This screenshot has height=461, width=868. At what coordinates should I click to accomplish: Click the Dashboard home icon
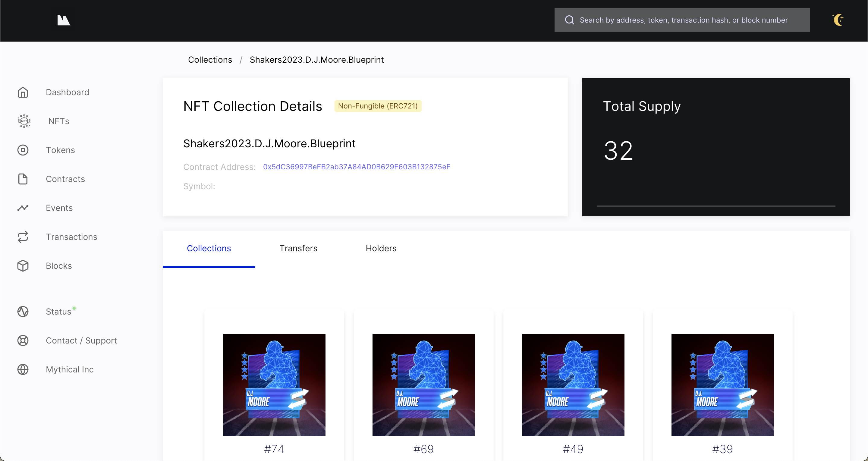[x=23, y=92]
